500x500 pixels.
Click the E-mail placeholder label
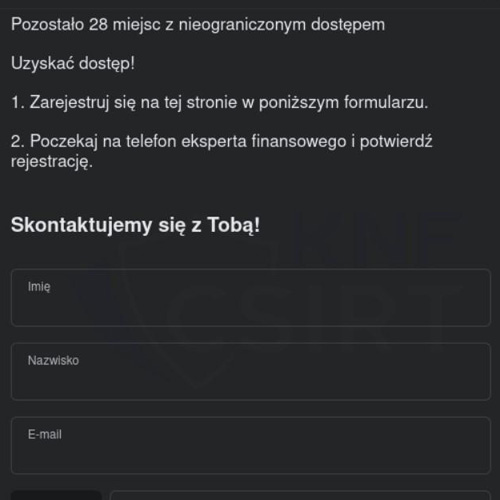point(45,435)
